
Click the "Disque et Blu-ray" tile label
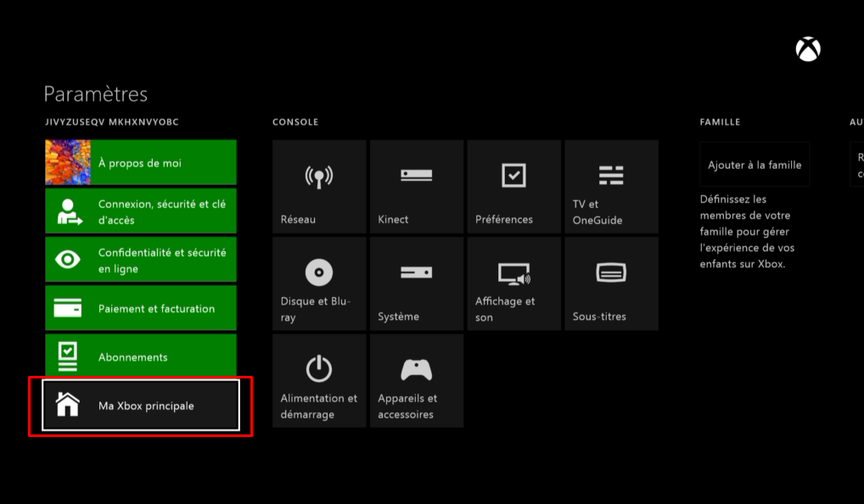(x=316, y=309)
